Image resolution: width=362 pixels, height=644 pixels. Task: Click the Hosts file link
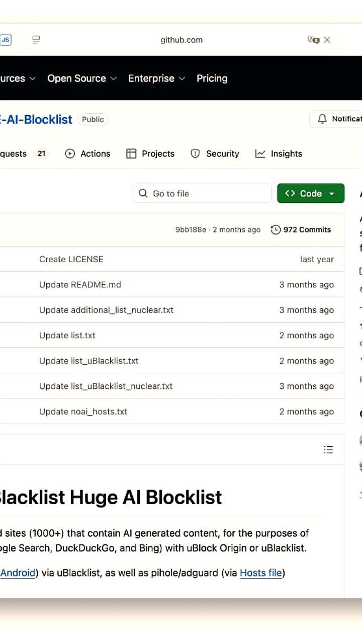(x=260, y=573)
